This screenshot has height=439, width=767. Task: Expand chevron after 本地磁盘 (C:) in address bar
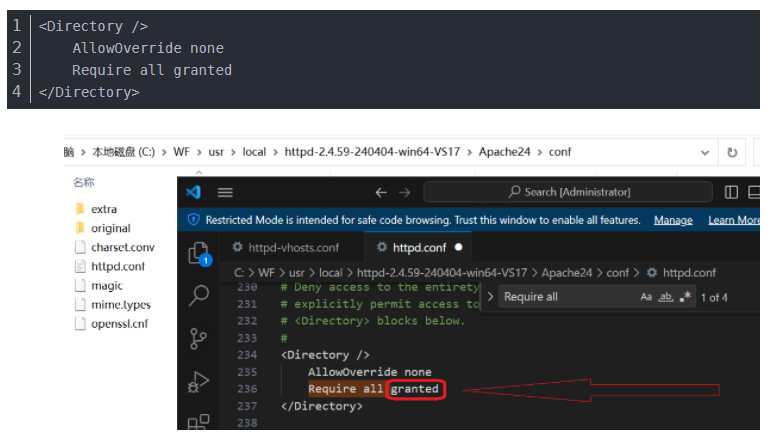tap(164, 153)
